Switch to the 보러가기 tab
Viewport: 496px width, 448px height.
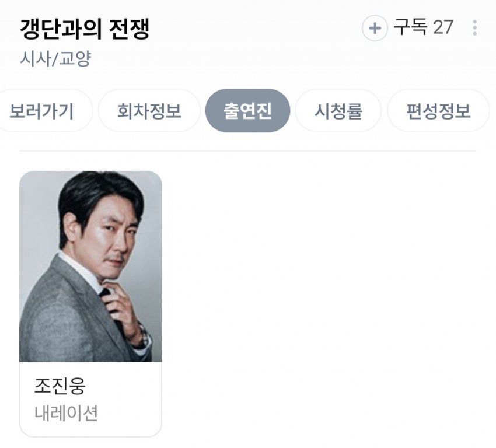point(41,111)
